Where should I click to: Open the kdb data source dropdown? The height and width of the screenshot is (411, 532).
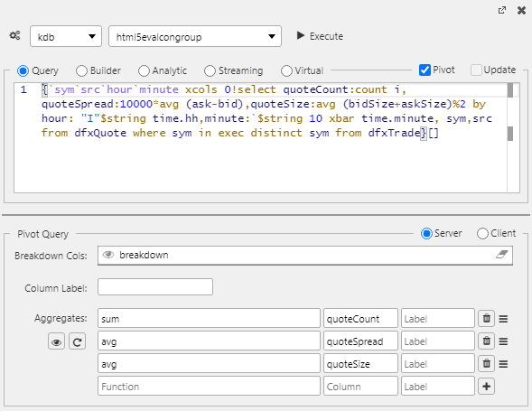click(66, 36)
